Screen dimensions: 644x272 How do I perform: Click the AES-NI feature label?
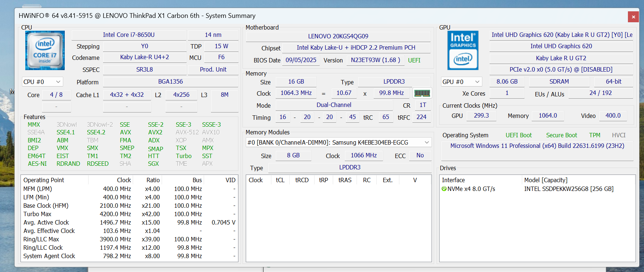point(37,164)
